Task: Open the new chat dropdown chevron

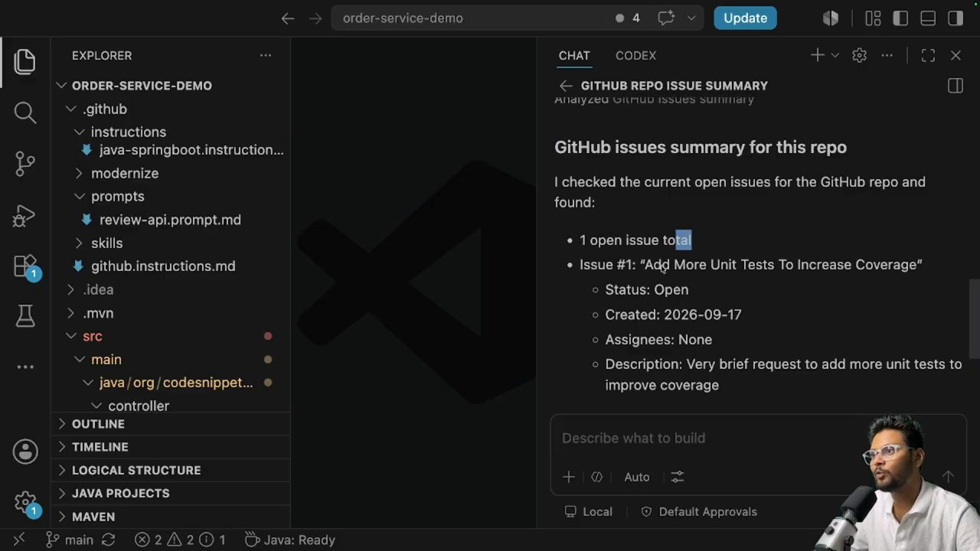Action: (x=835, y=55)
